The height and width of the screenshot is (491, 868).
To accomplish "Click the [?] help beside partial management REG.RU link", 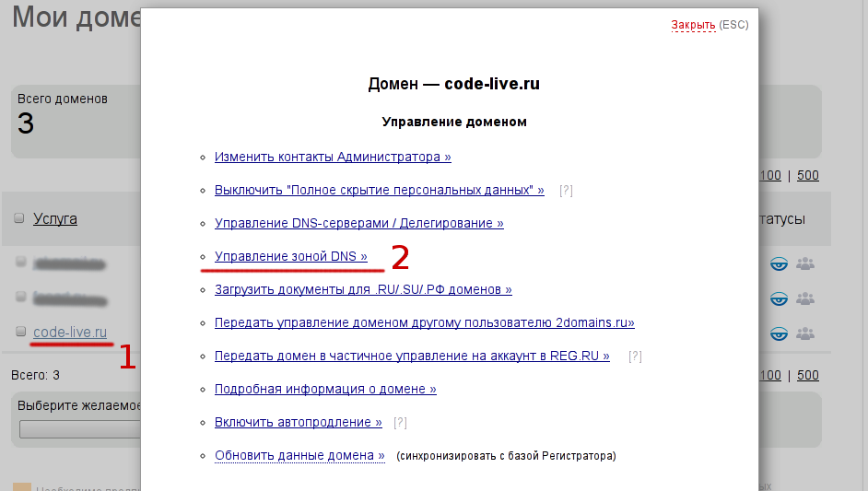I will tap(635, 357).
